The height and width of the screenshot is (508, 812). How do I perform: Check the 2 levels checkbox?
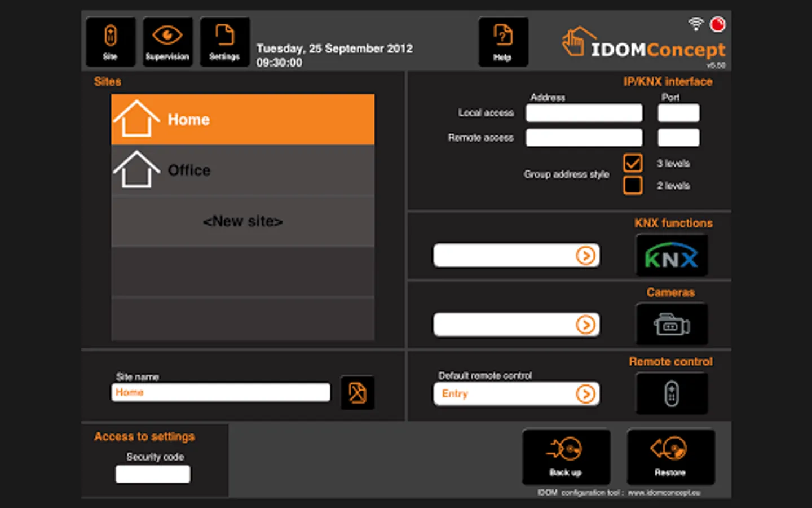tap(633, 185)
